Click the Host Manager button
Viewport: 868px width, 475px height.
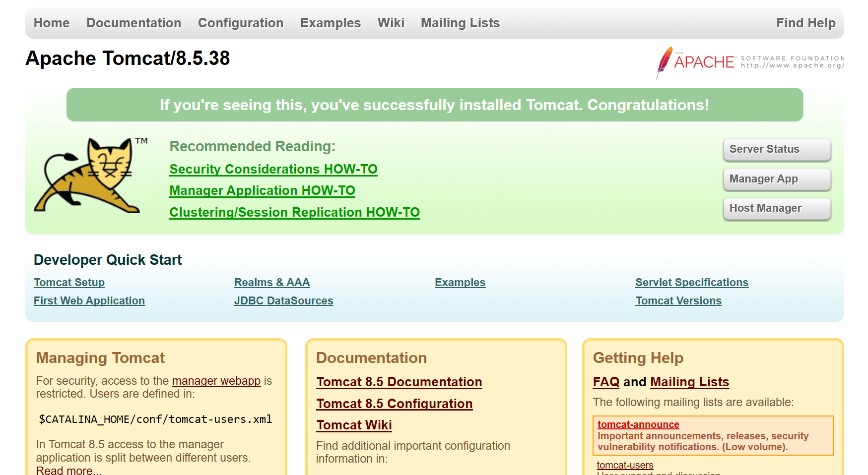pos(777,208)
